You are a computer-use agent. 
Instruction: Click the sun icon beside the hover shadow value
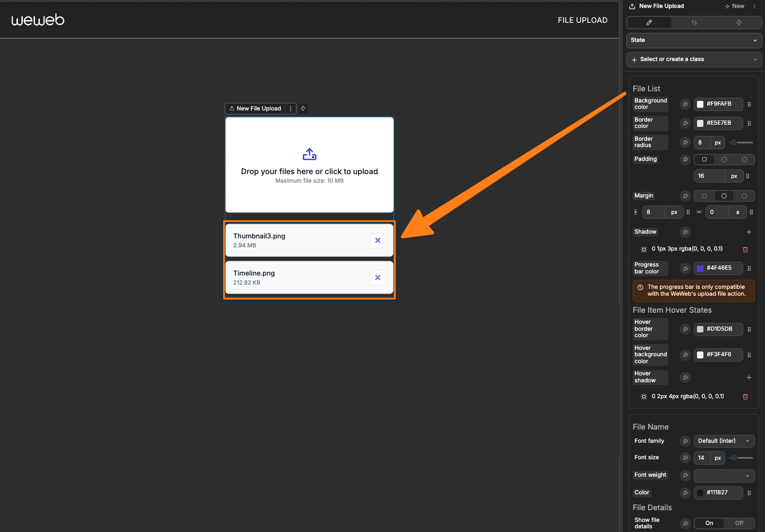click(x=643, y=396)
